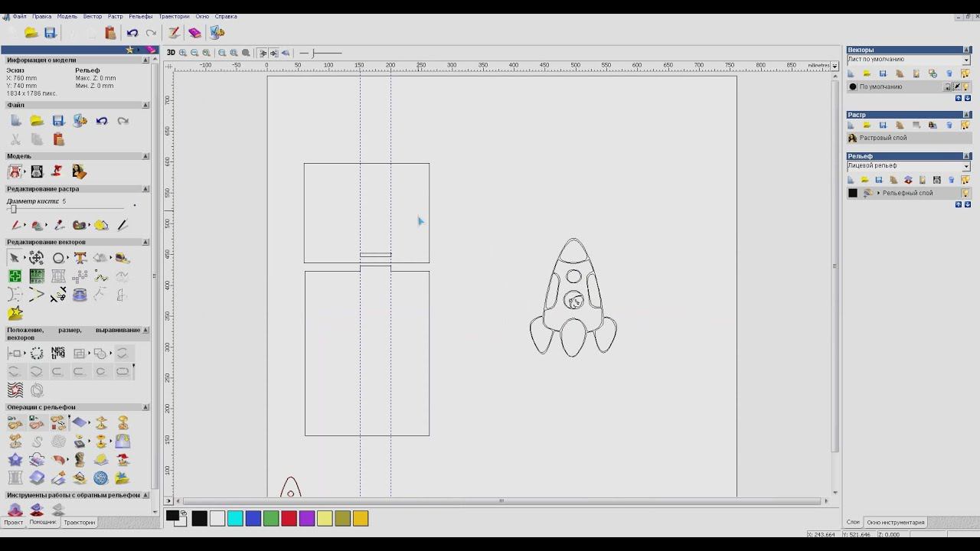Click the blue sphere relief operation icon

coord(101,478)
